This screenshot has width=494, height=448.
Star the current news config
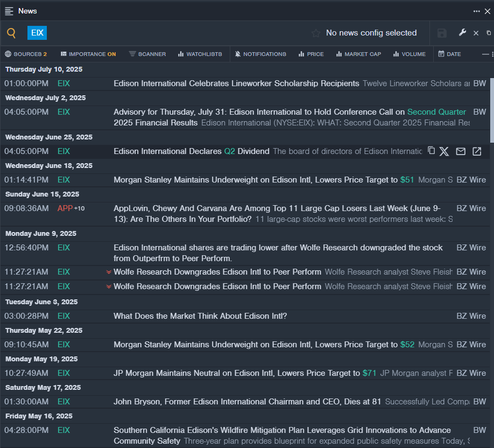click(x=316, y=33)
